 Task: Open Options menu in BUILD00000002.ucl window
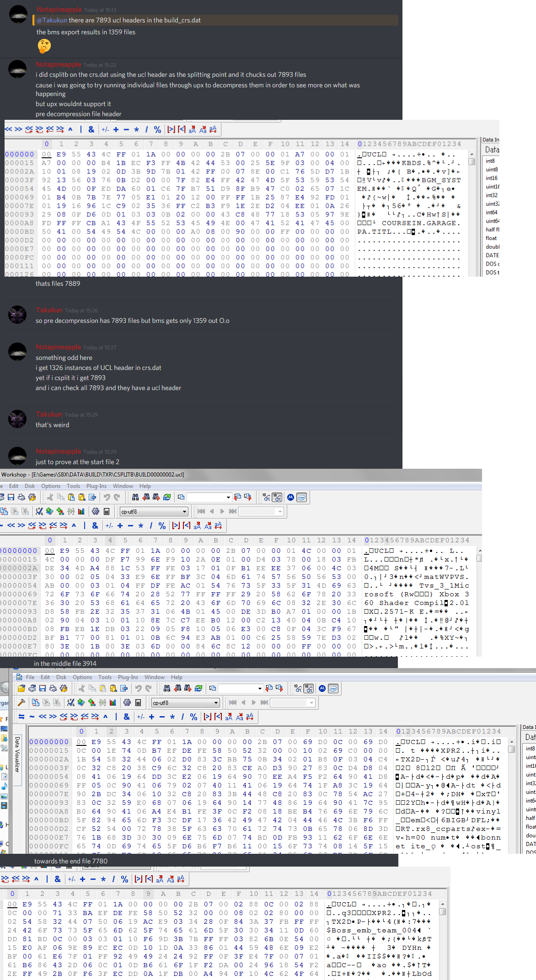coord(51,486)
